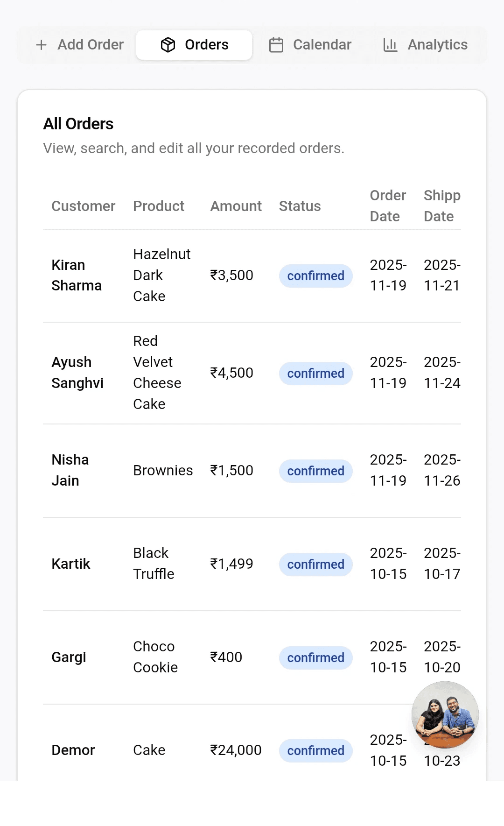
Task: Click Ayush Sanghvi's confirmed status badge
Action: click(315, 374)
